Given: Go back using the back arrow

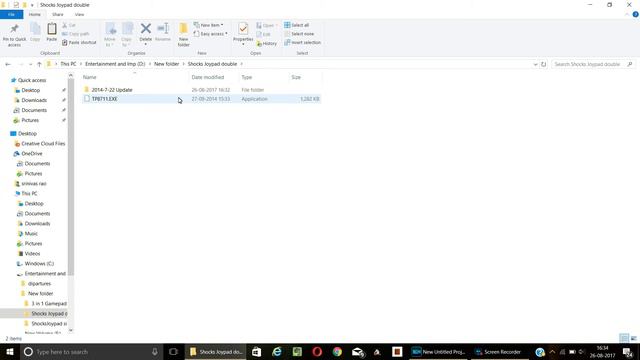Looking at the screenshot, I should [x=8, y=64].
